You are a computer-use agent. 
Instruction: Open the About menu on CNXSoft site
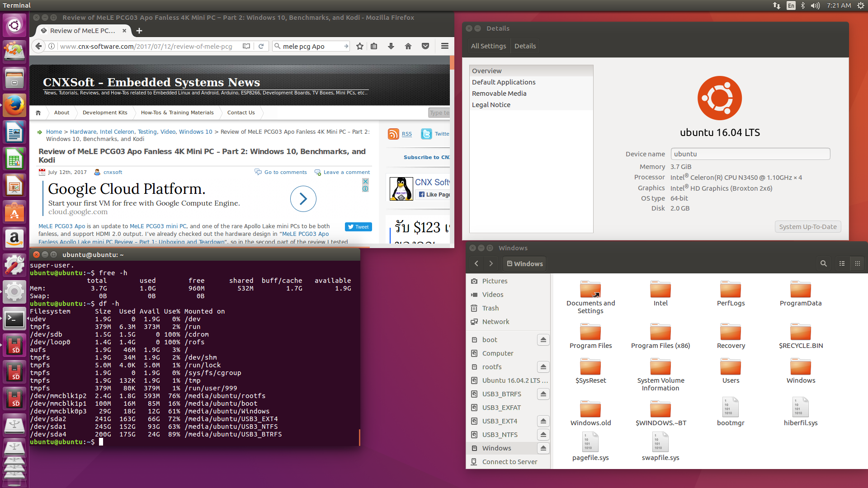tap(61, 113)
